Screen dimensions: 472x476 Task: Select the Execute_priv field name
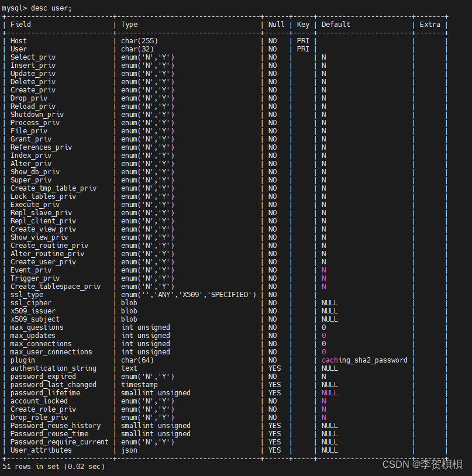tap(35, 205)
